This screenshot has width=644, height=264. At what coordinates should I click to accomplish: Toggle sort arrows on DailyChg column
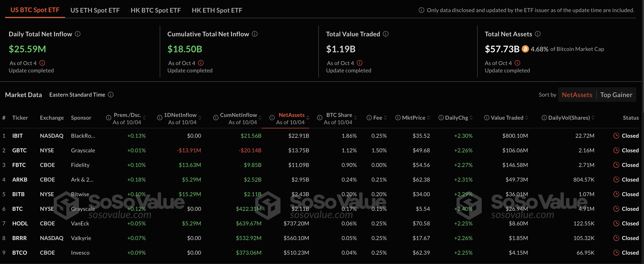point(471,118)
